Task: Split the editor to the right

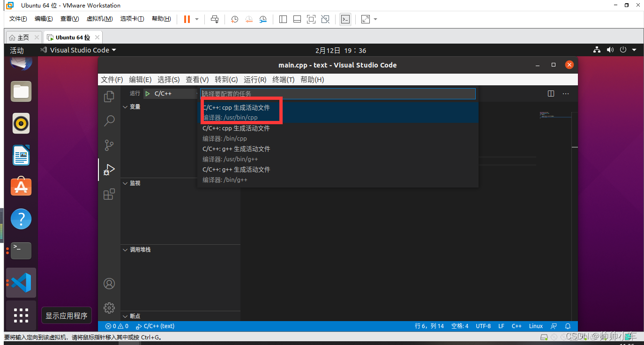Action: (x=551, y=94)
